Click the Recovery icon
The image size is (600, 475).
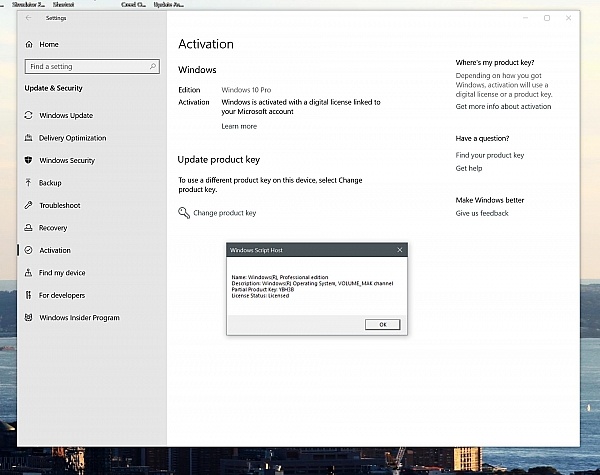(x=28, y=228)
